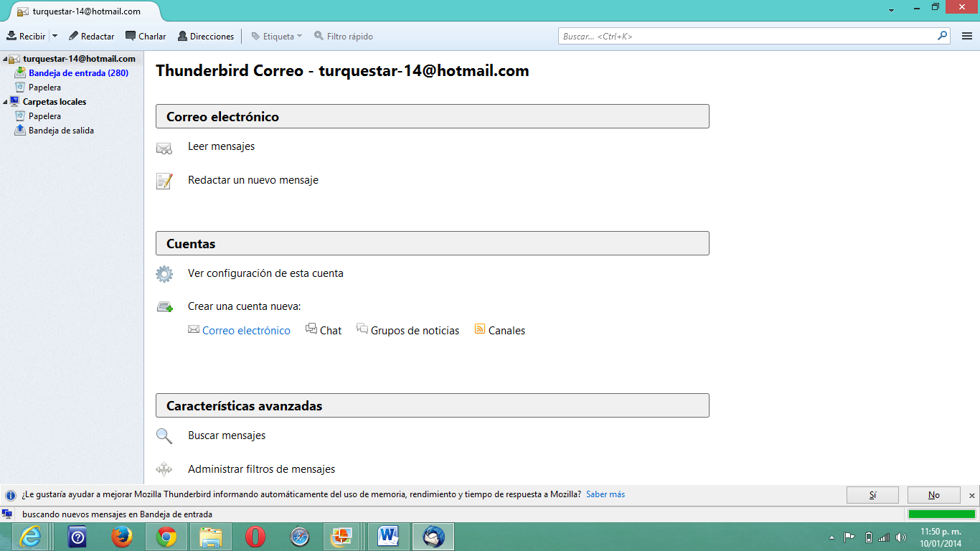Open Internet Explorer from the taskbar
This screenshot has height=551, width=980.
point(31,537)
